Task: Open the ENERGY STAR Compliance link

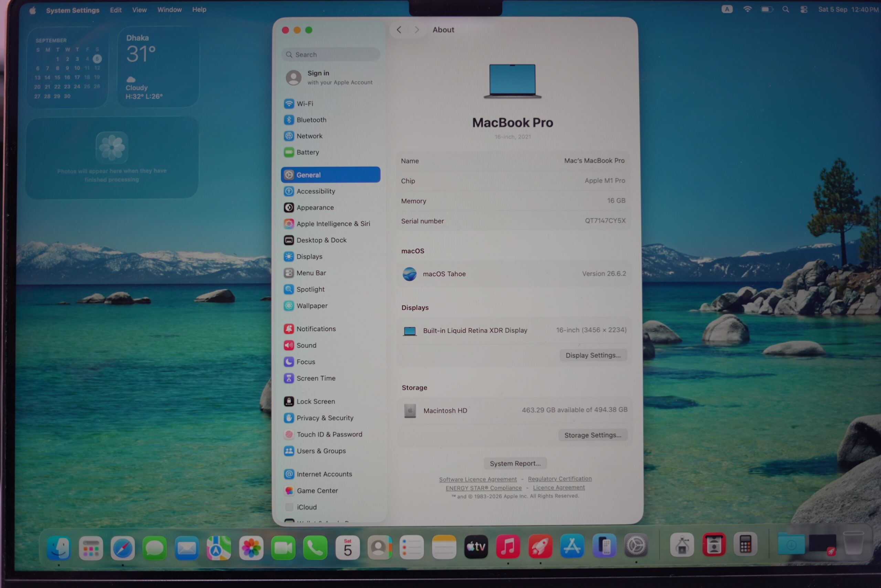Action: [484, 488]
